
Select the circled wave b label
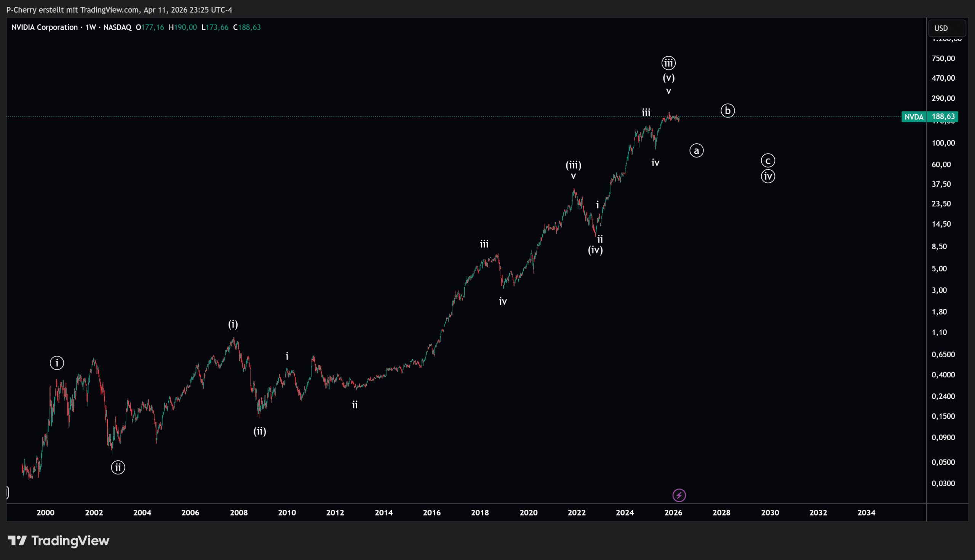[727, 111]
